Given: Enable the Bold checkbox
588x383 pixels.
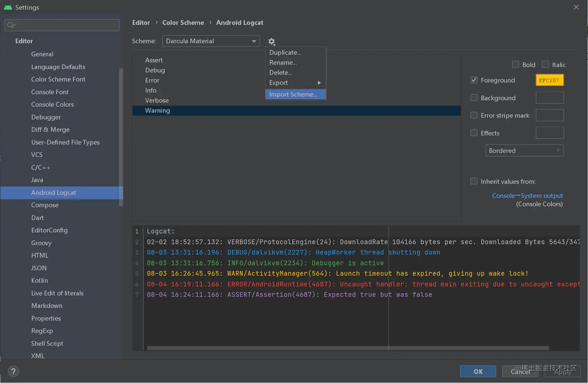Looking at the screenshot, I should 516,65.
